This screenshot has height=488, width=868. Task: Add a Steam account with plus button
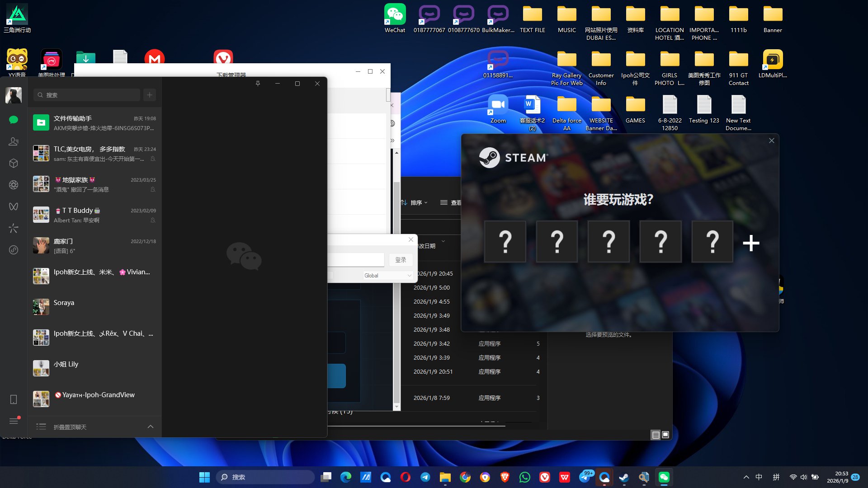coord(751,243)
